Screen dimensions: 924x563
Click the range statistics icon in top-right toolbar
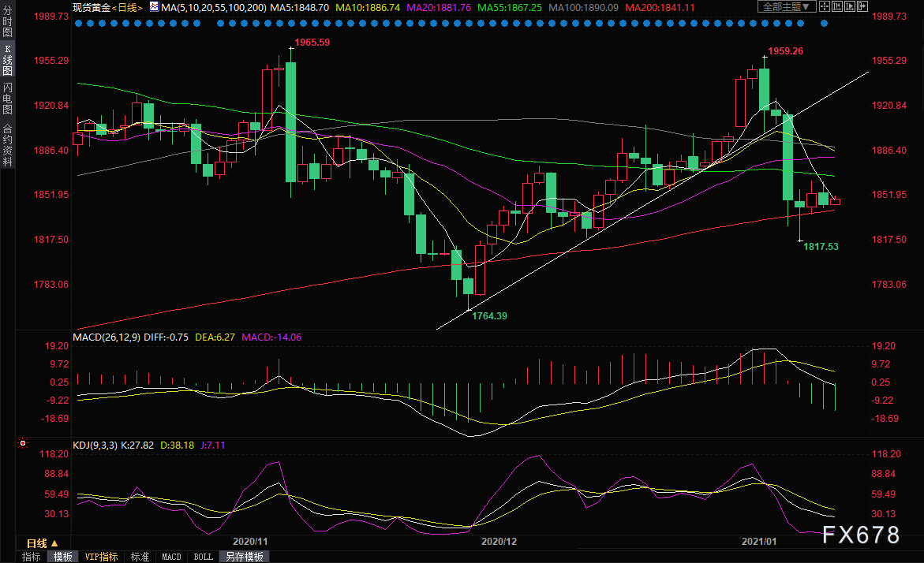837,6
